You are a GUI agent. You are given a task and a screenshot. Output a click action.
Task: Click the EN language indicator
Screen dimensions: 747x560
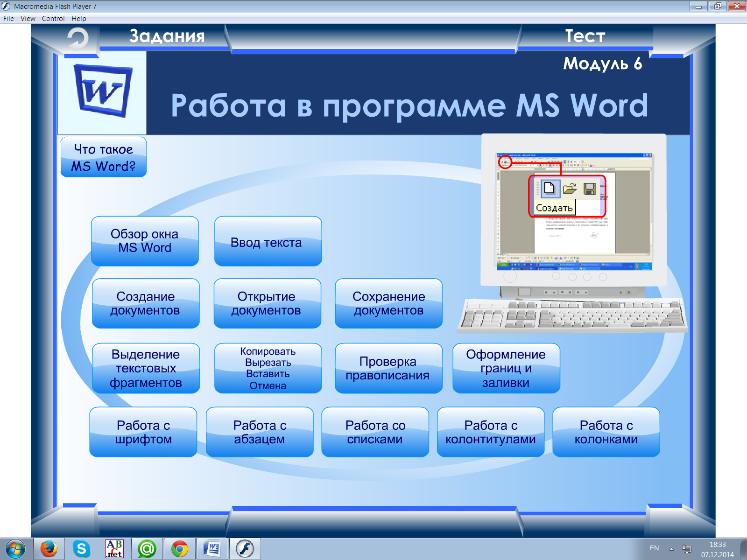click(x=655, y=548)
